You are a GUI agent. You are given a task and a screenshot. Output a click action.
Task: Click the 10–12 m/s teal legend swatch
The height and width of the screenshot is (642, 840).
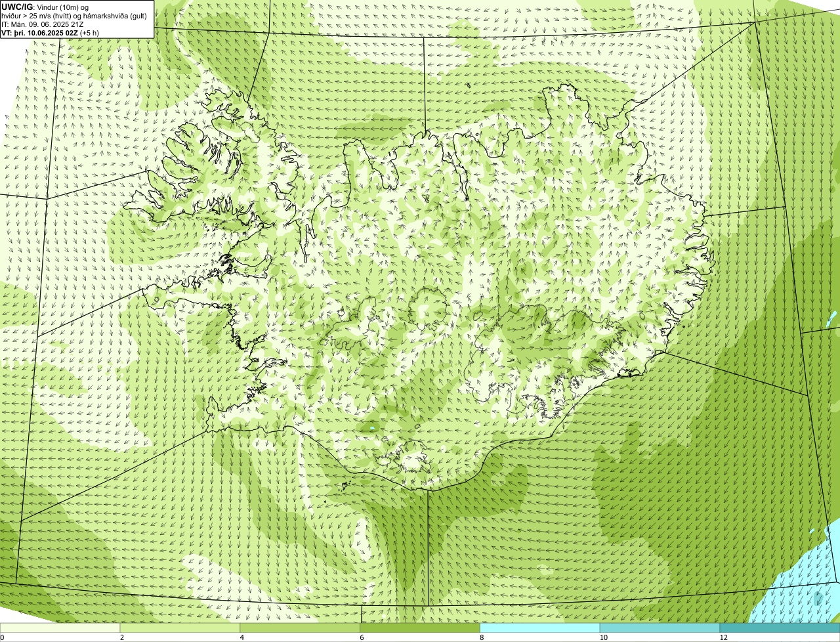(x=660, y=628)
